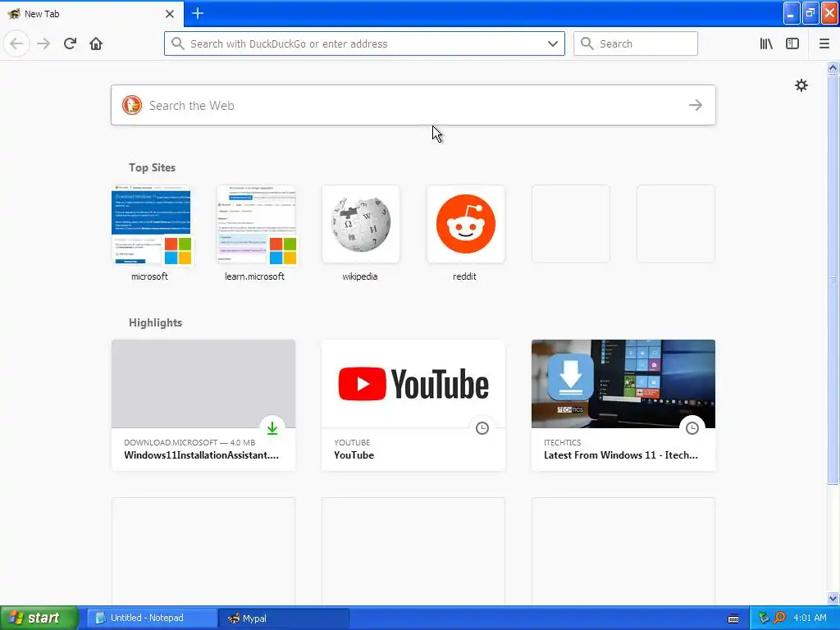840x630 pixels.
Task: Submit web search with arrow button
Action: point(696,105)
